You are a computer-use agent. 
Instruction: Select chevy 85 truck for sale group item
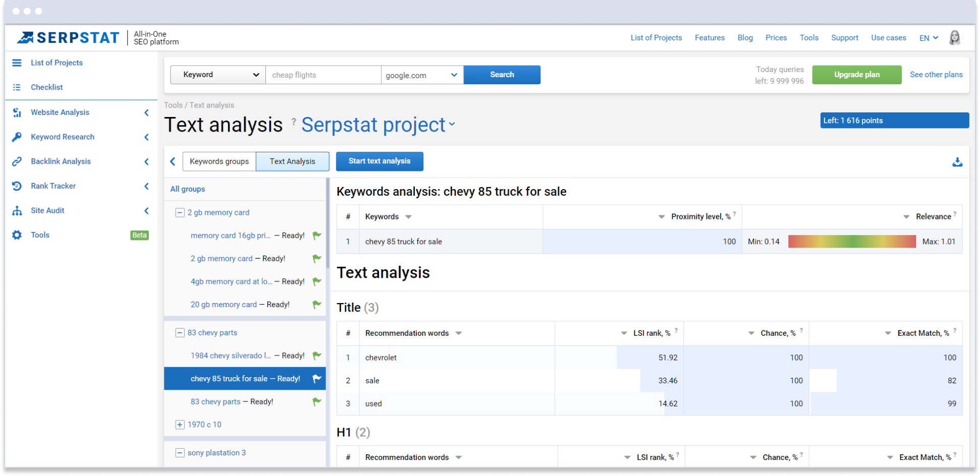point(245,379)
